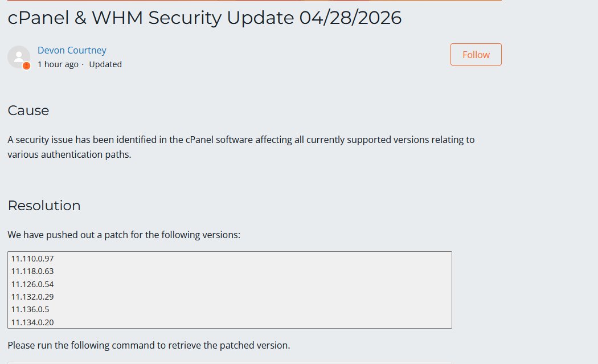Click the "1 hour ago" timestamp
Image resolution: width=598 pixels, height=364 pixels.
click(58, 64)
